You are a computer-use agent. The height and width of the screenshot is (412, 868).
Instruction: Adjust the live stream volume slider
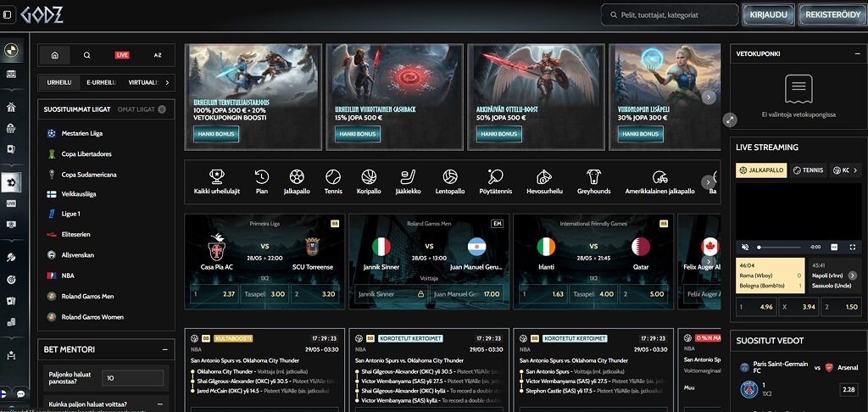coord(779,247)
